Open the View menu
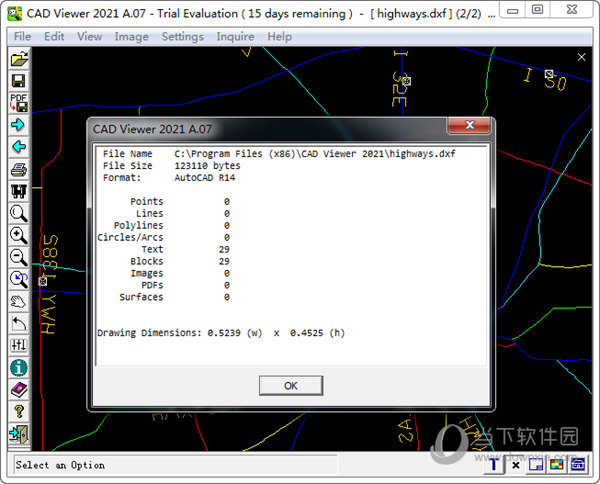 coord(90,36)
